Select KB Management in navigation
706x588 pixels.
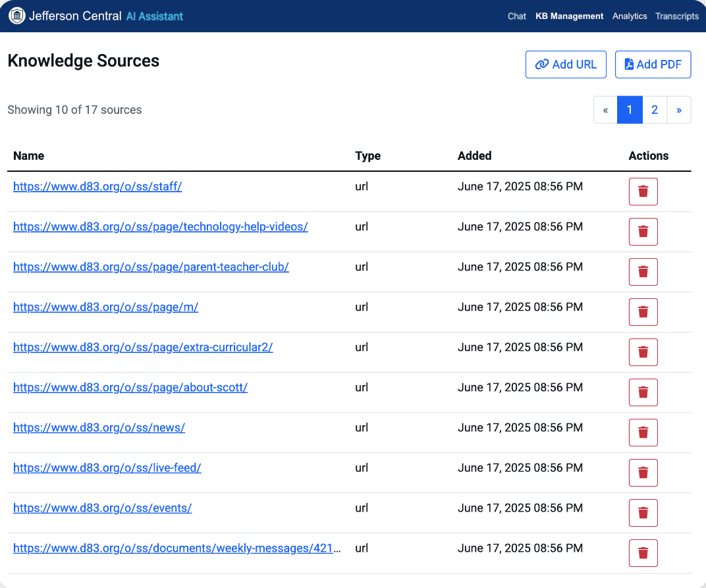point(569,16)
